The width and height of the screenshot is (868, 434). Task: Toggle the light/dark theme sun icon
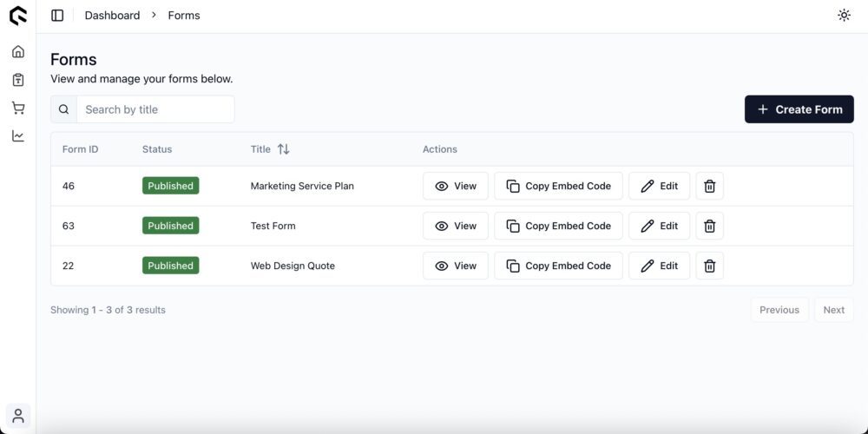point(844,16)
